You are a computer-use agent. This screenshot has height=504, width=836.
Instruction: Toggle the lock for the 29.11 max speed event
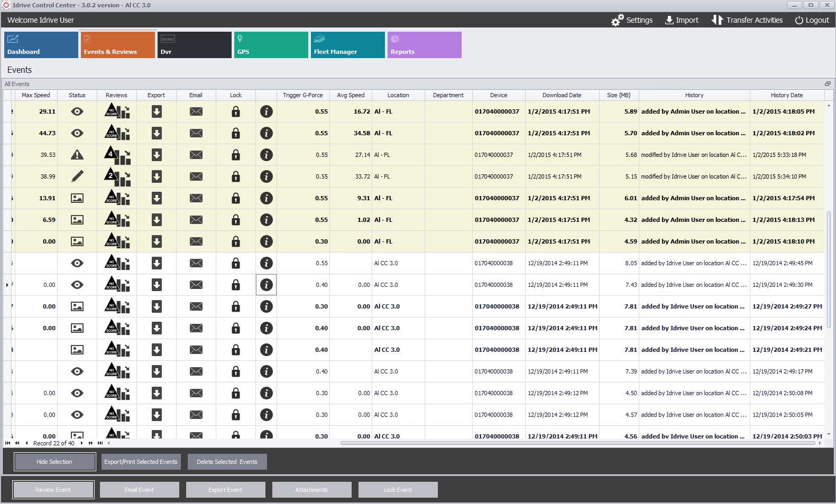236,111
